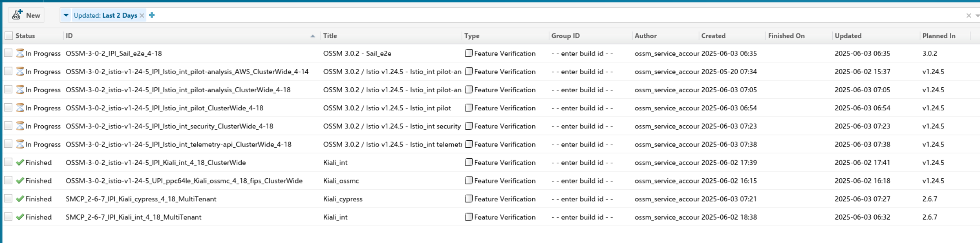Click the ascending sort arrow in ID column
This screenshot has height=243, width=980.
tap(313, 36)
